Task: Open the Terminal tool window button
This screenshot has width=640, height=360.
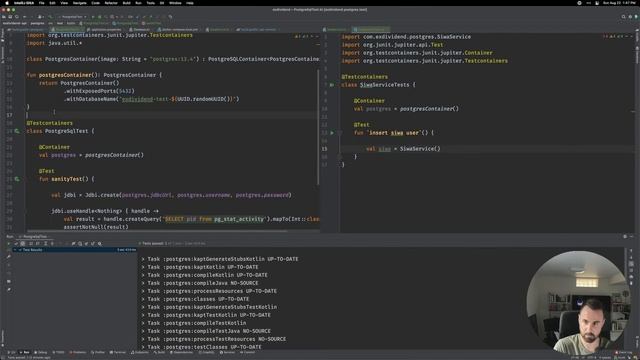Action: tap(118, 352)
